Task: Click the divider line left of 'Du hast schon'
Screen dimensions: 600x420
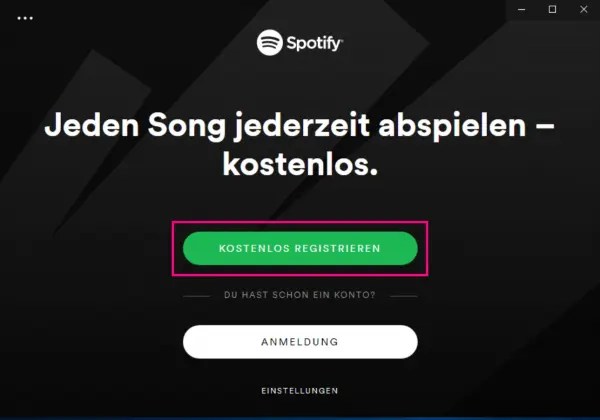Action: (197, 296)
